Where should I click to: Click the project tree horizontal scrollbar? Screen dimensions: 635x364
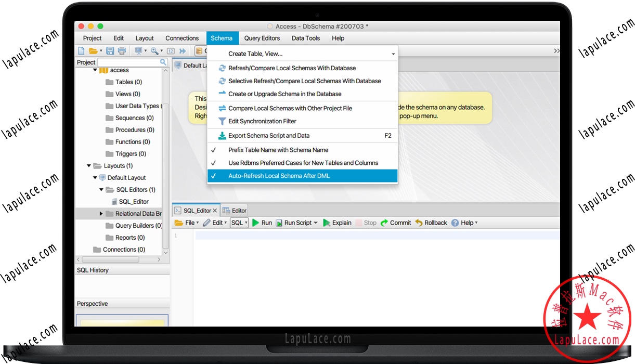tap(110, 259)
